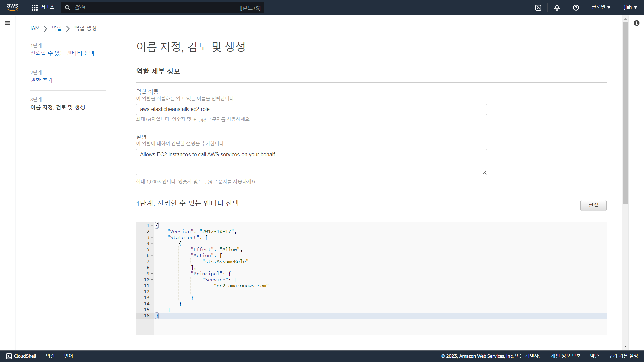Image resolution: width=644 pixels, height=362 pixels.
Task: Collapse the Statement fold arrow on line 3
Action: pos(152,237)
